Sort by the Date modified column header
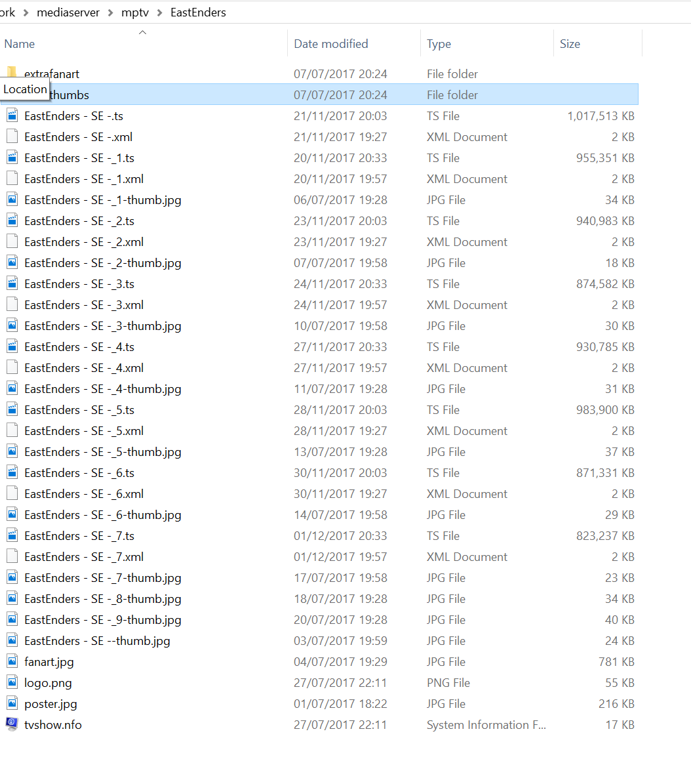The height and width of the screenshot is (784, 691). (331, 44)
